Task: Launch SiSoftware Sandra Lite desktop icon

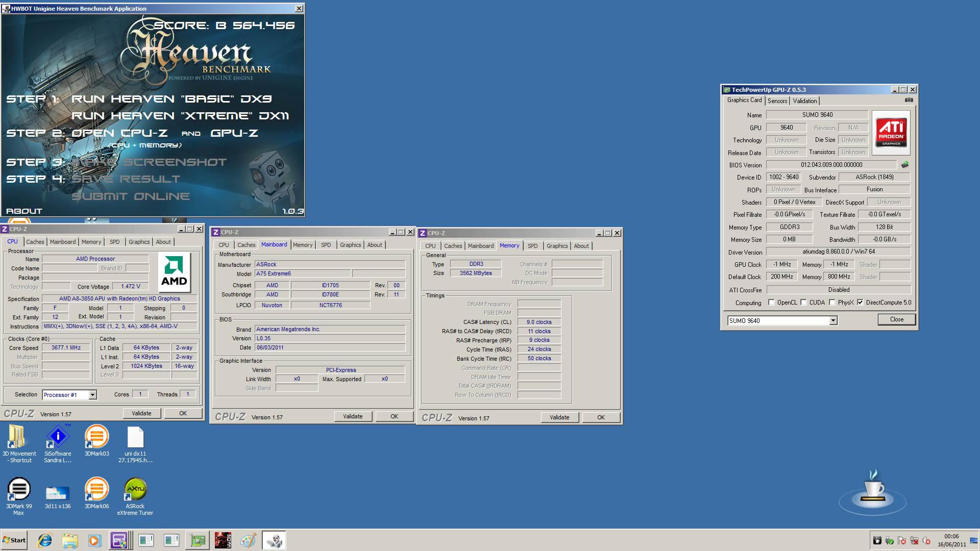Action: click(x=58, y=443)
